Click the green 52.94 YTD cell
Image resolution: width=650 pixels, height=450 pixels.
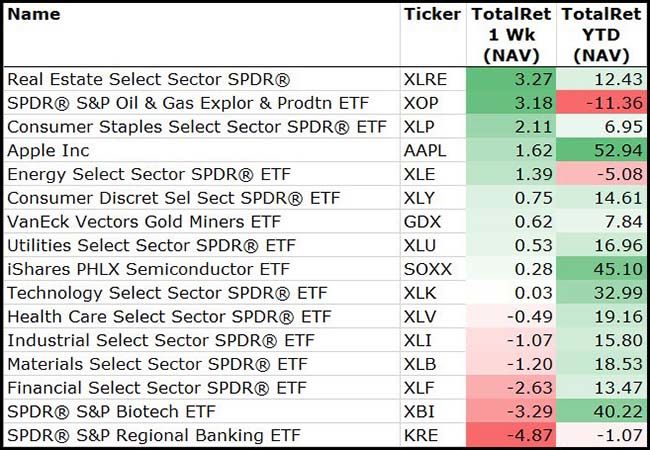[601, 150]
